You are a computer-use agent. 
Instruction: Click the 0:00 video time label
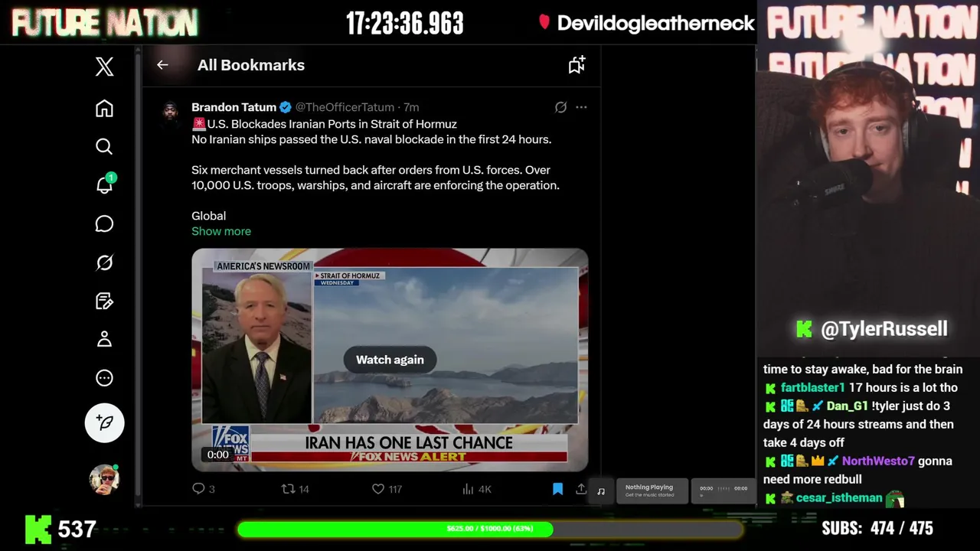click(x=218, y=455)
